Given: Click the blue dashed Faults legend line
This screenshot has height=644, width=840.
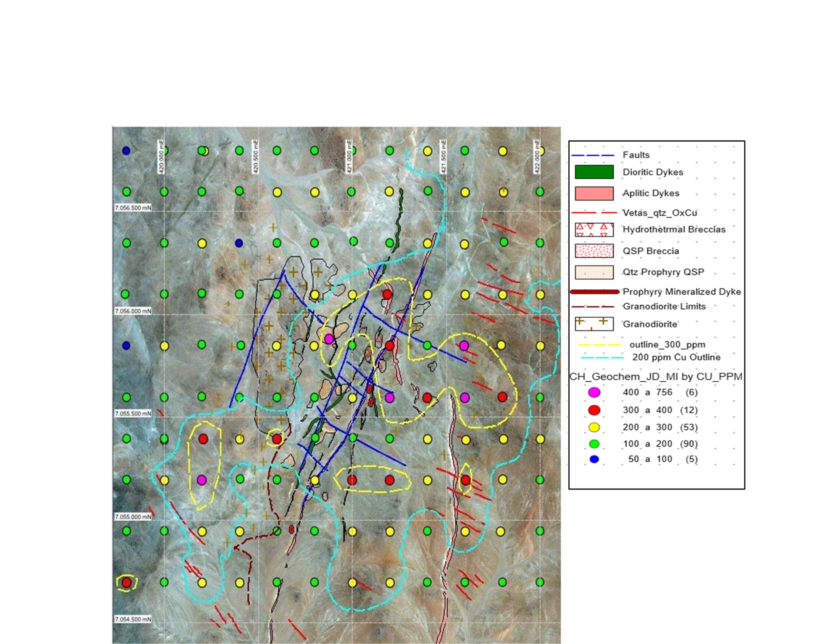Looking at the screenshot, I should [593, 155].
